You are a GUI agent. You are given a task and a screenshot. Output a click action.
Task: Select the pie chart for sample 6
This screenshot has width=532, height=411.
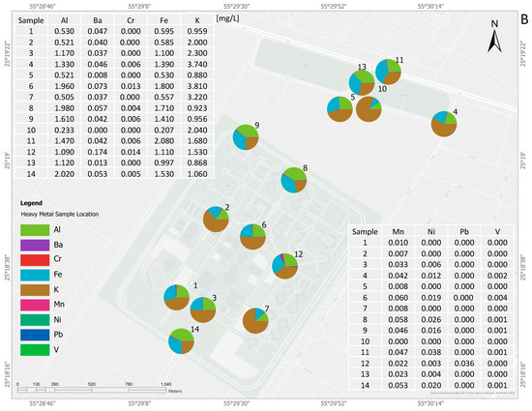(x=252, y=237)
